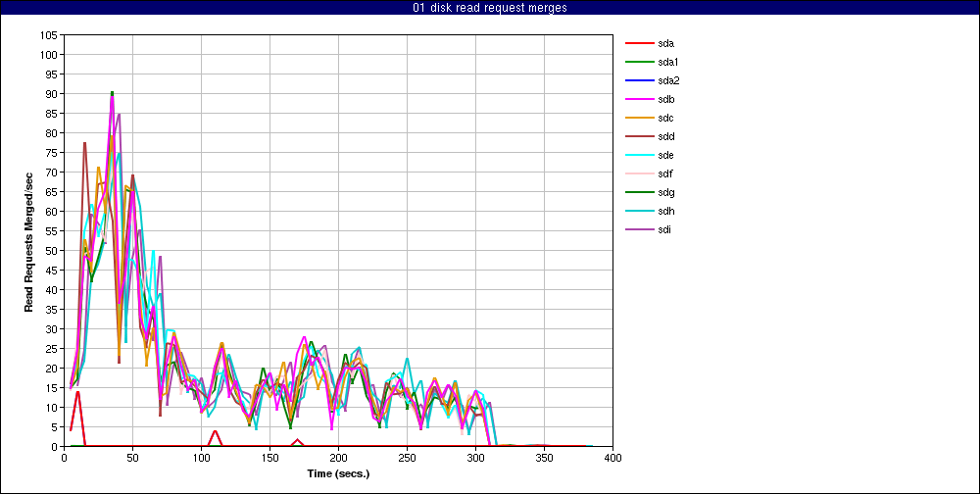Click the 'Time (secs.)' axis label
Image resolution: width=980 pixels, height=494 pixels.
pyautogui.click(x=338, y=474)
